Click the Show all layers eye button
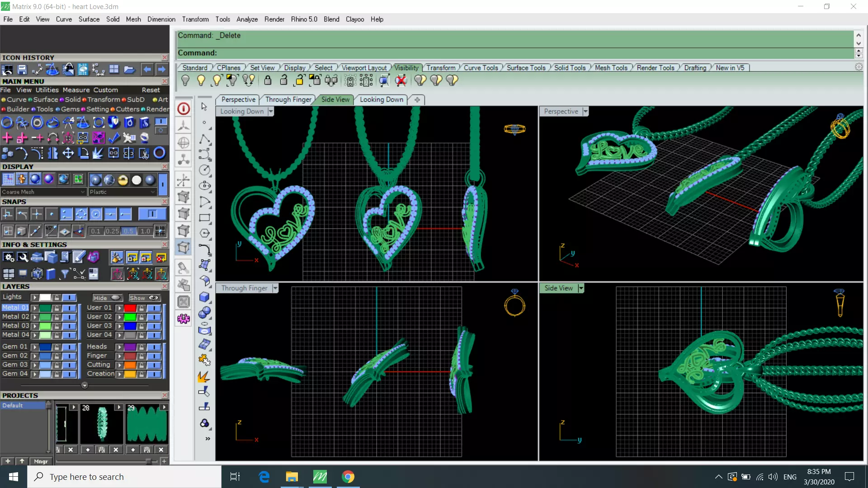This screenshot has height=488, width=868. (144, 298)
